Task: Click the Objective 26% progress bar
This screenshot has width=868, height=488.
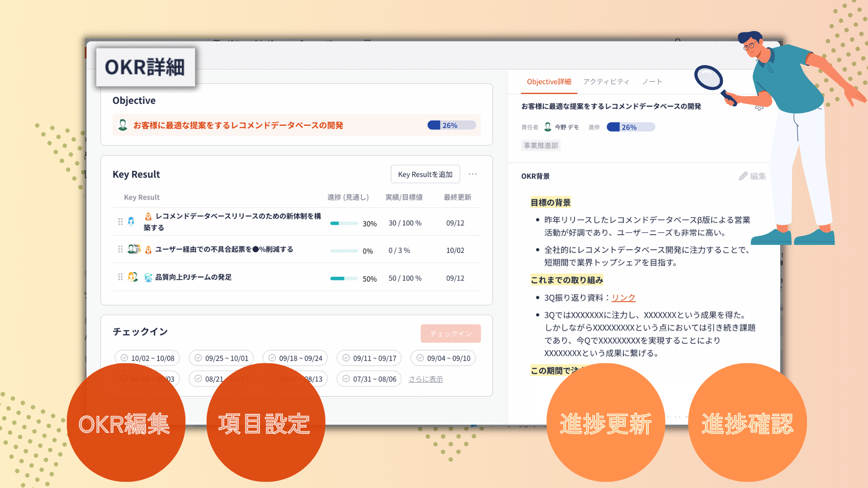Action: [x=452, y=125]
